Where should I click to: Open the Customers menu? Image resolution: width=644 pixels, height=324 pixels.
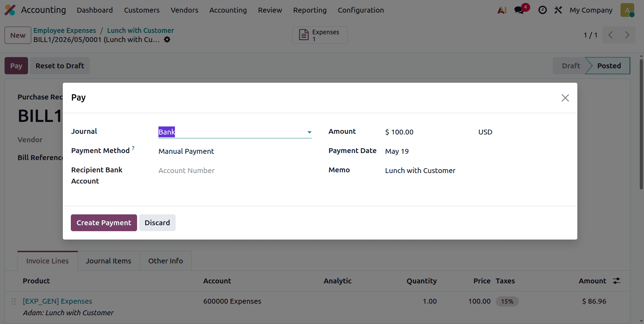(142, 10)
